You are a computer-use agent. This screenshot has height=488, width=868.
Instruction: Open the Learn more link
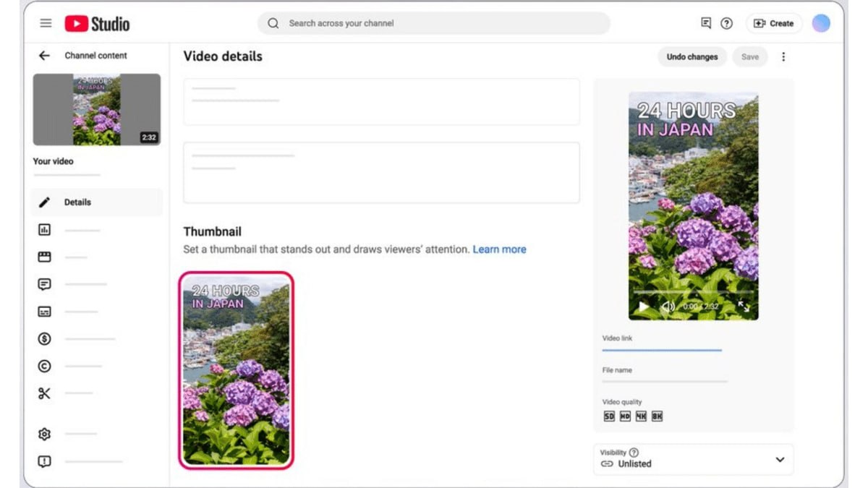[x=499, y=249]
